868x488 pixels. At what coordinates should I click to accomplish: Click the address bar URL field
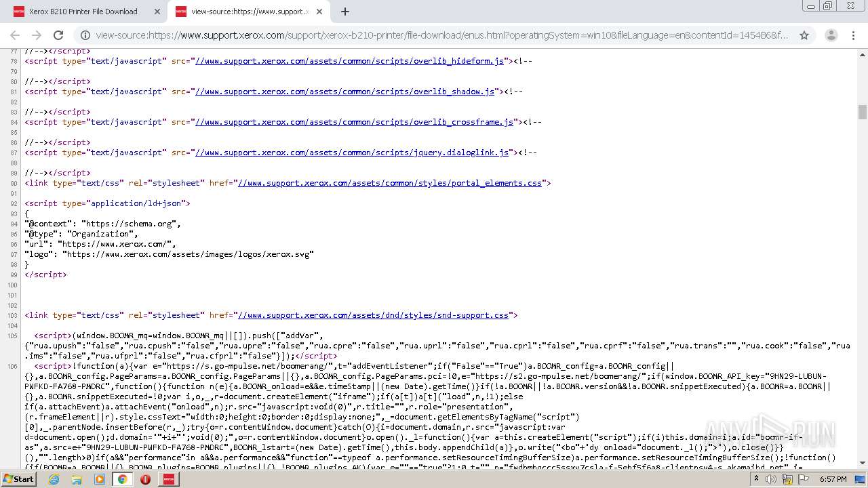(x=442, y=35)
